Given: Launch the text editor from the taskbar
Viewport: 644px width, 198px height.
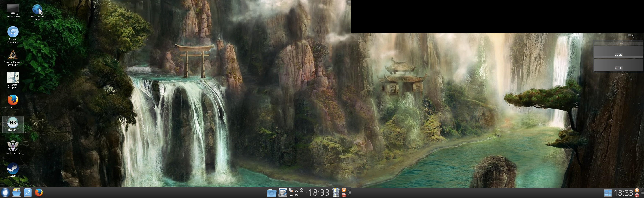Looking at the screenshot, I should pyautogui.click(x=27, y=192).
